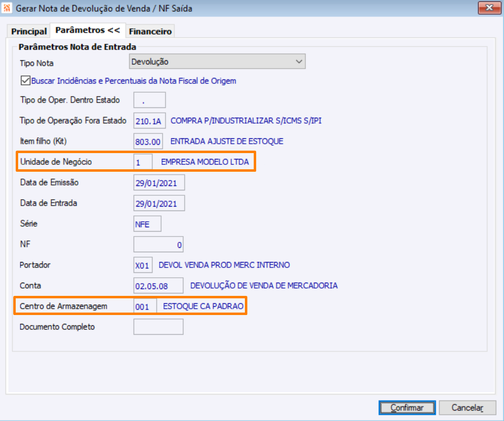The height and width of the screenshot is (421, 504).
Task: Open the Financeiro tab
Action: 150,31
